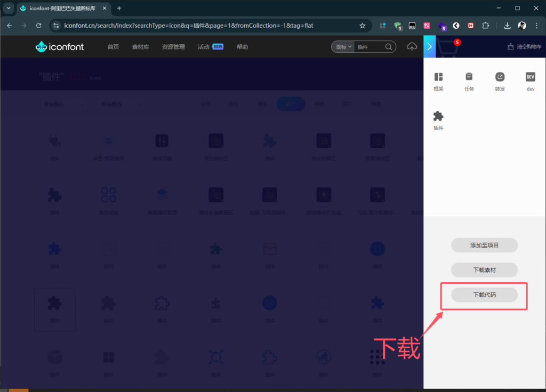546x392 pixels.
Task: Click the 框架 icon in cart
Action: 438,77
